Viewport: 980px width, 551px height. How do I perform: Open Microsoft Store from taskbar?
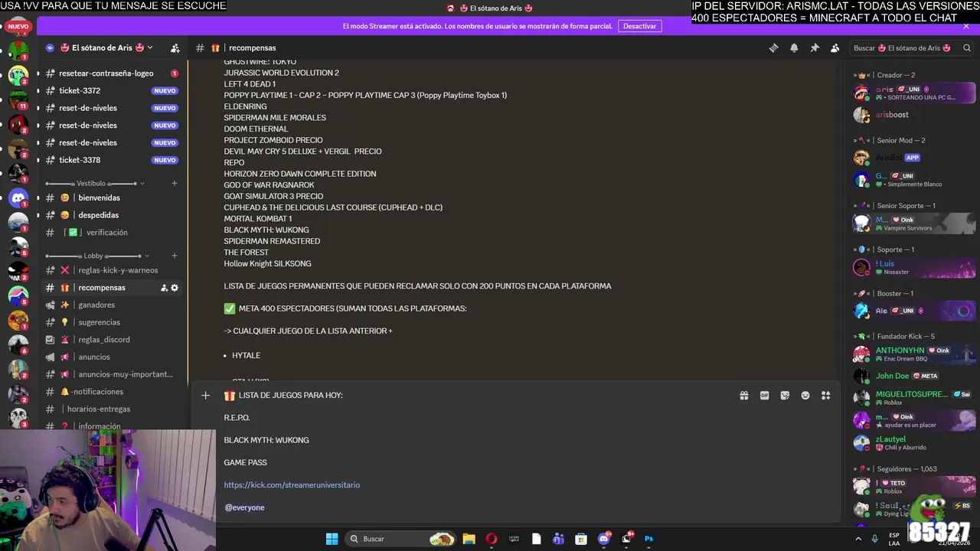581,539
